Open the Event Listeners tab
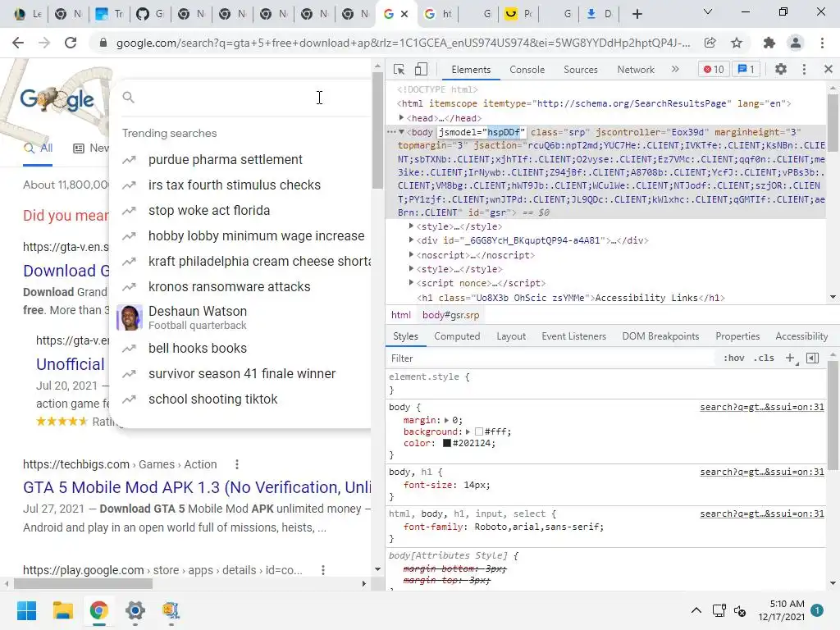This screenshot has width=840, height=630. point(573,336)
